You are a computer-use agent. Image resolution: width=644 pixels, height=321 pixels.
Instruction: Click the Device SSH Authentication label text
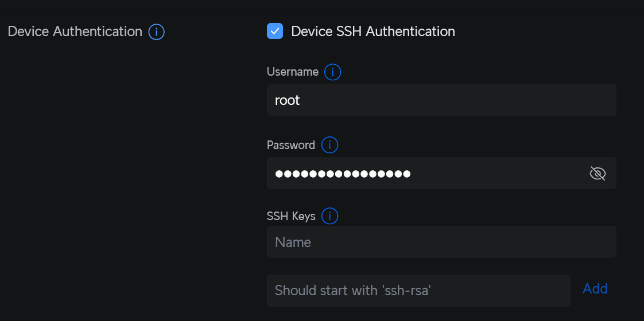[373, 32]
